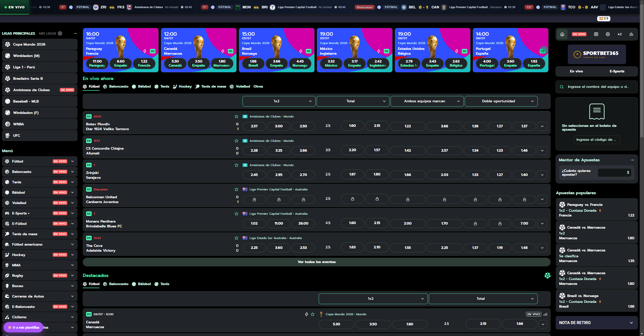Toggle the MIS LIGAS switch
644x336 pixels.
tap(60, 33)
